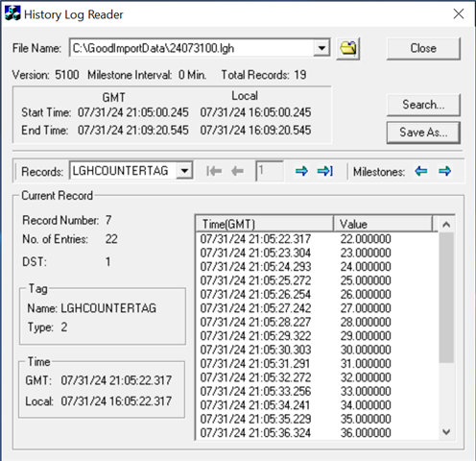Click the Close button
This screenshot has width=476, height=461.
point(423,48)
